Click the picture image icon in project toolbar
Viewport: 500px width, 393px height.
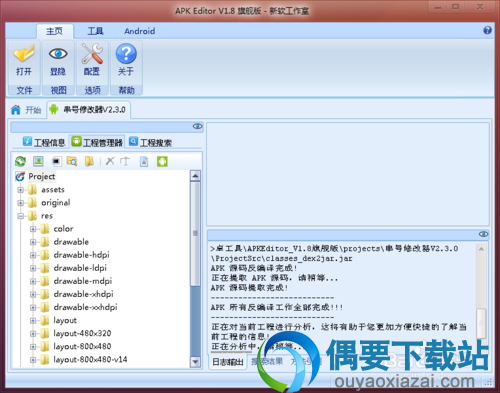point(38,161)
